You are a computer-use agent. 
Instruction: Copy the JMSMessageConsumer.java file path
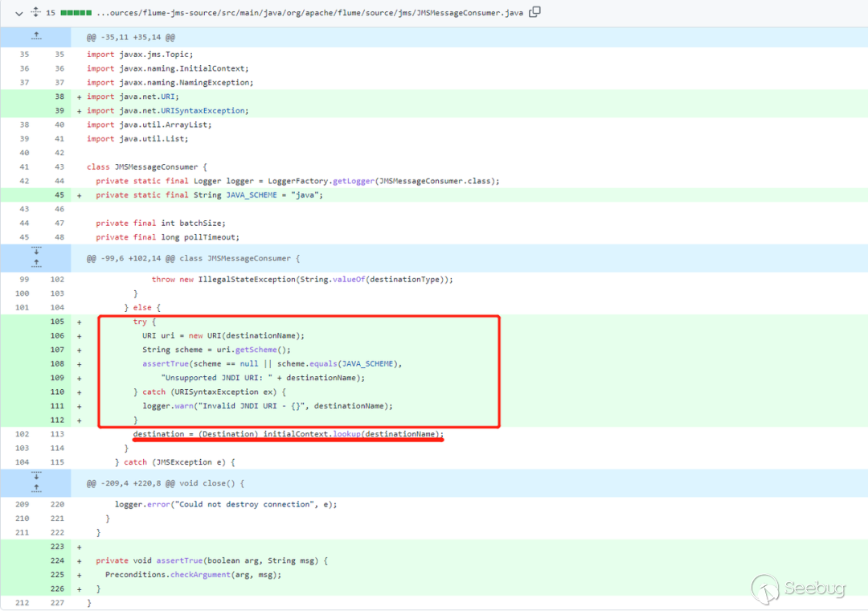point(535,12)
